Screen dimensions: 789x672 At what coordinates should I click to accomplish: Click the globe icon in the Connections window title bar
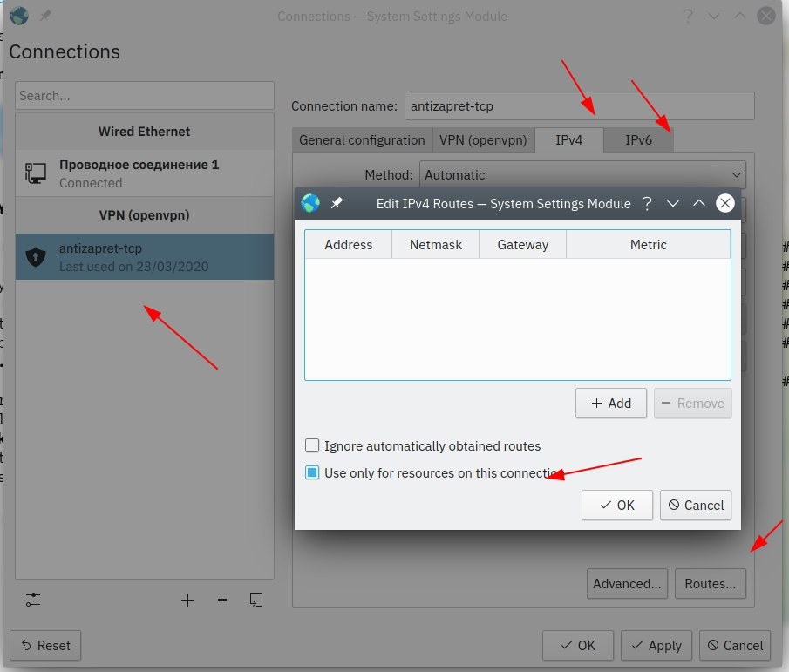click(x=19, y=16)
